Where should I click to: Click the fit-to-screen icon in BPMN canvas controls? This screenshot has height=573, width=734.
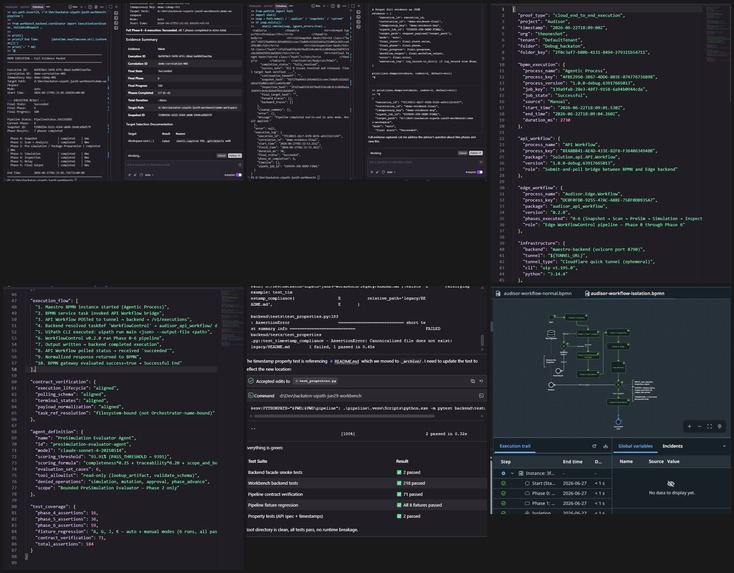(710, 426)
